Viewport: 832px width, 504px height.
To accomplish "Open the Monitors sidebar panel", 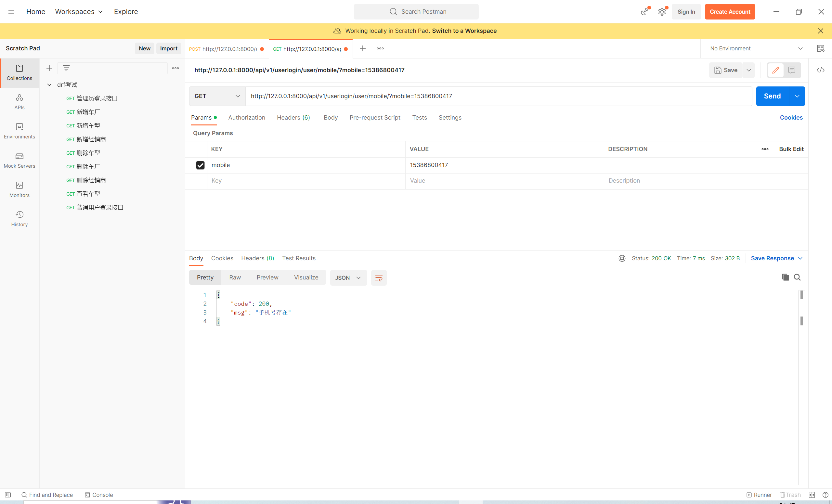I will point(19,189).
